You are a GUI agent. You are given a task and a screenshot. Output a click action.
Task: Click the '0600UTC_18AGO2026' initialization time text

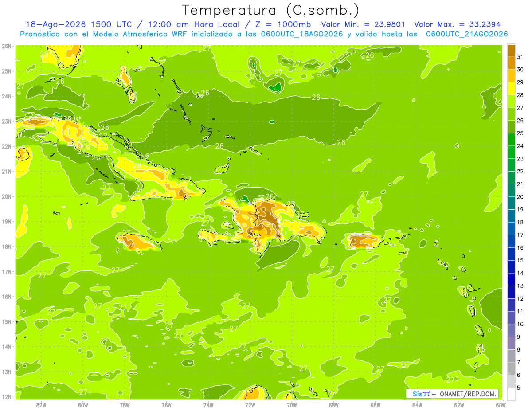[x=302, y=34]
